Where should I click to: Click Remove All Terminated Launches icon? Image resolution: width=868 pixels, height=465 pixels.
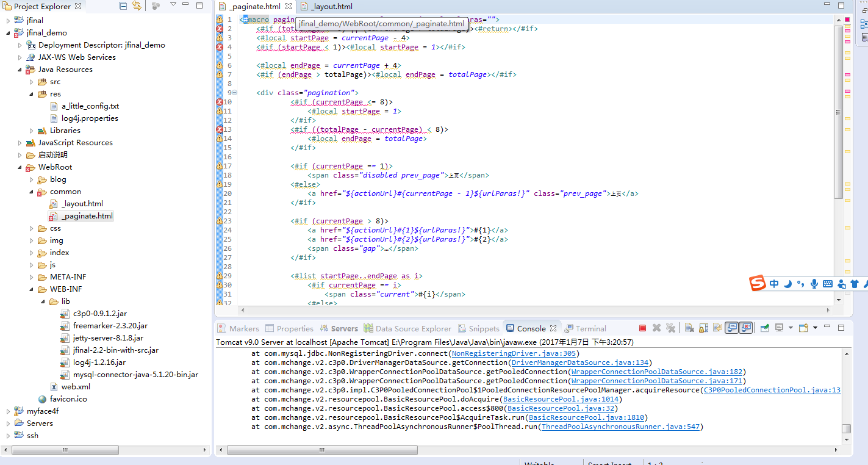coord(670,328)
